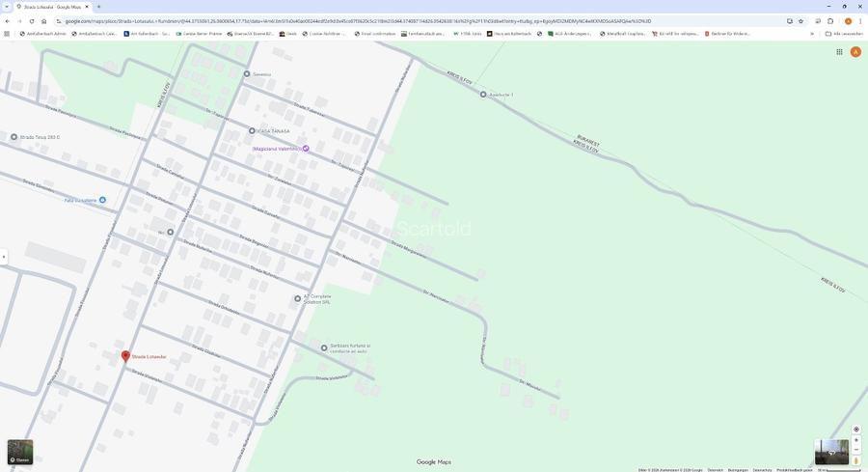Click the zoom in plus button
868x472 pixels.
click(x=855, y=440)
